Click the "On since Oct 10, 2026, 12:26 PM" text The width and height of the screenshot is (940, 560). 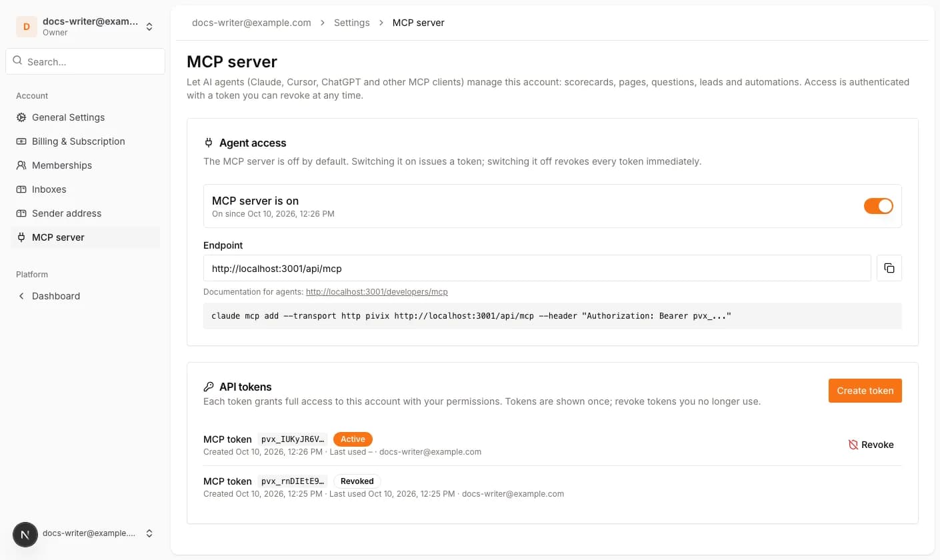(273, 214)
